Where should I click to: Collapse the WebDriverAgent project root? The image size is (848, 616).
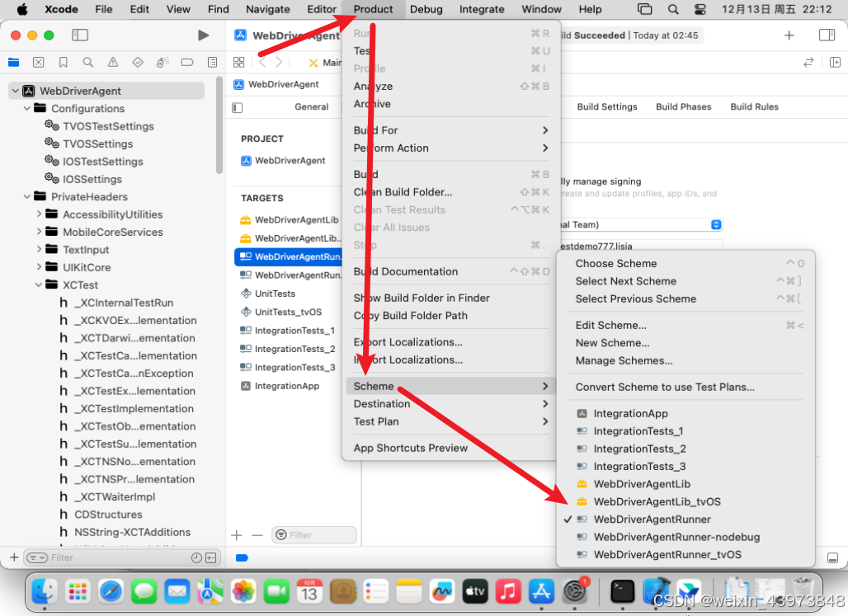pyautogui.click(x=15, y=91)
